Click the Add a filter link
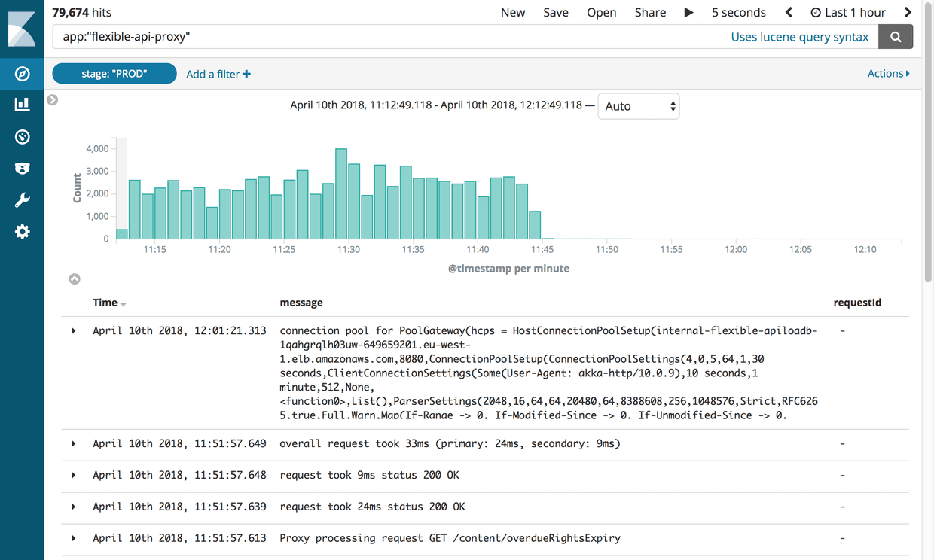934x560 pixels. (x=218, y=74)
